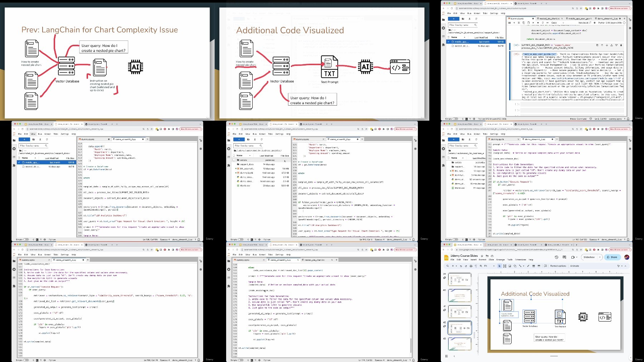Click Animate in the Google Slides toolbar
The width and height of the screenshot is (644, 362).
(575, 266)
